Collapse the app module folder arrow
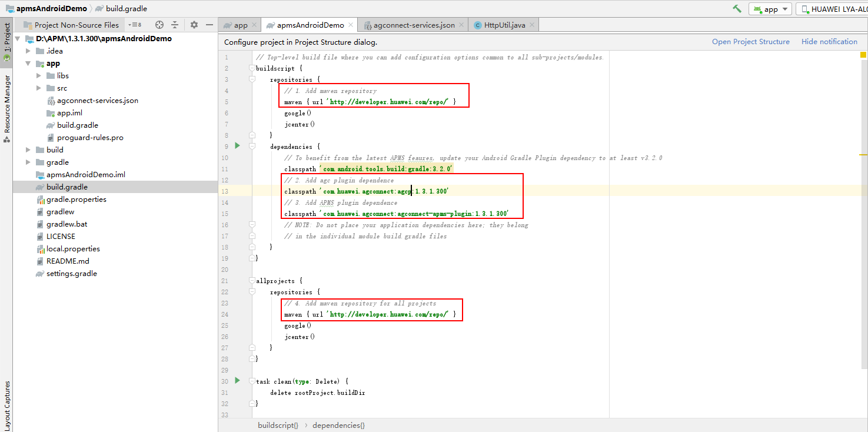Image resolution: width=868 pixels, height=432 pixels. (28, 64)
